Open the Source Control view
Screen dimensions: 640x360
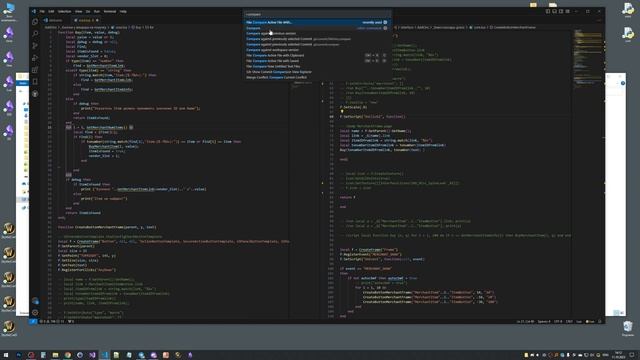[x=35, y=46]
